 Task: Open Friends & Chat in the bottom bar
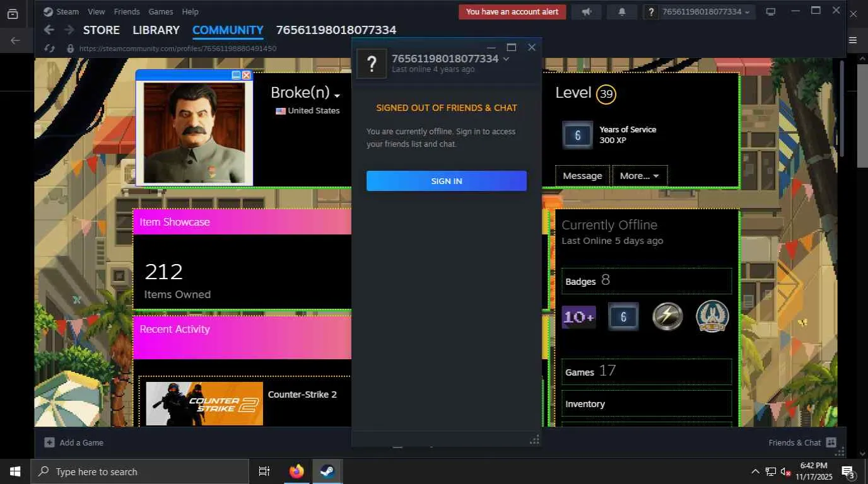[802, 442]
